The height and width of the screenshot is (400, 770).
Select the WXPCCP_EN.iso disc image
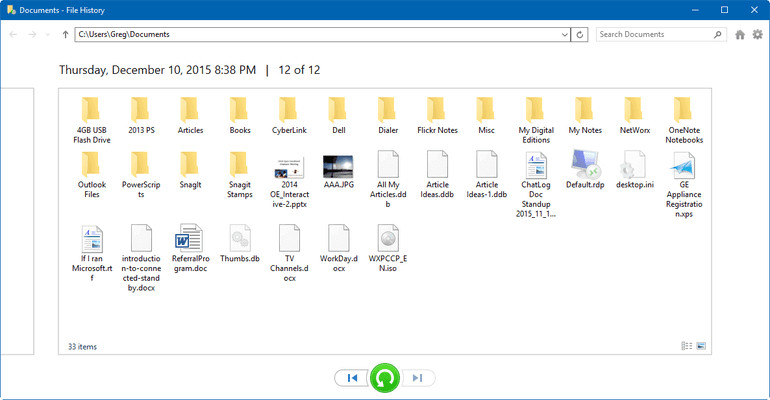(x=388, y=248)
